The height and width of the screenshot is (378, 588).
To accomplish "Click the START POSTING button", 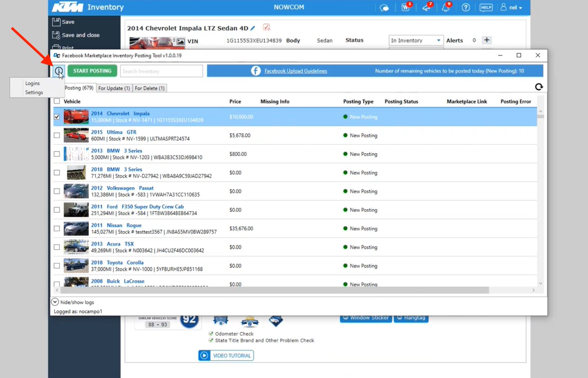I will tap(92, 71).
